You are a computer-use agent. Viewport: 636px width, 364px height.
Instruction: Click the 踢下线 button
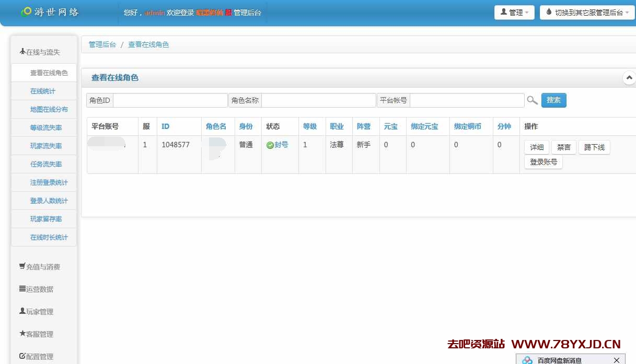594,147
